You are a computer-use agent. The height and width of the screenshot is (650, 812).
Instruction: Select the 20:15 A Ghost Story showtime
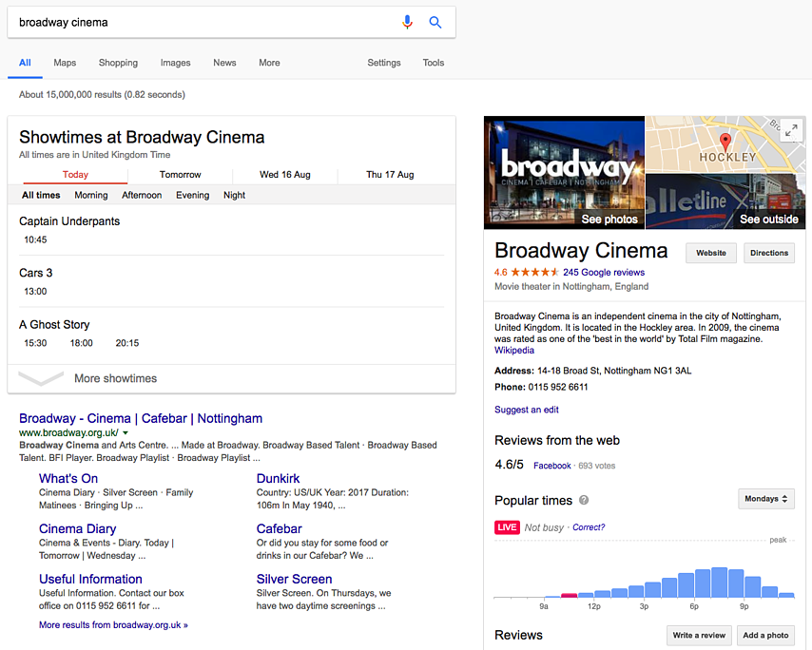(127, 343)
